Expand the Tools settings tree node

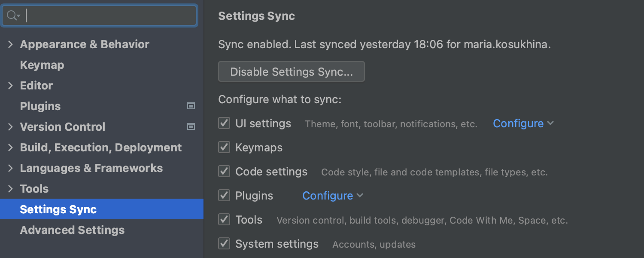[11, 189]
